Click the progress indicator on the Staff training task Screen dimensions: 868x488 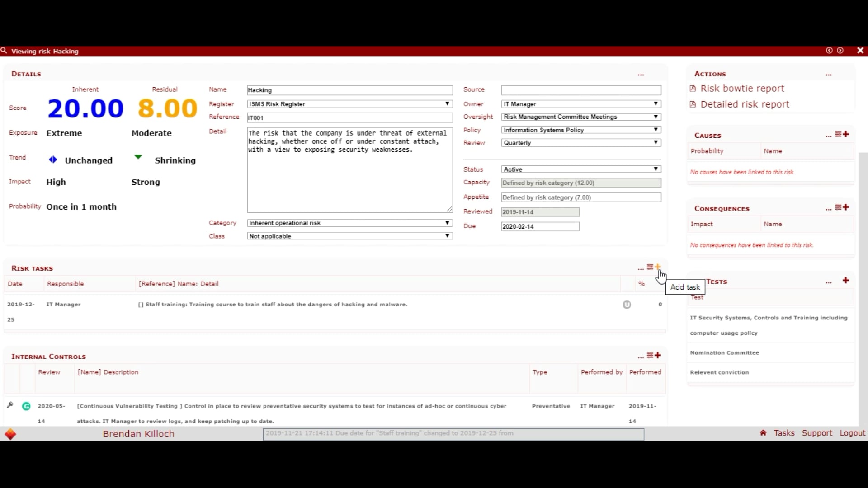point(627,305)
